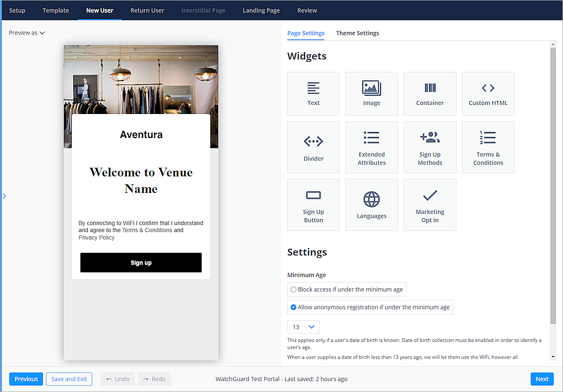The image size is (563, 392).
Task: Add a Custom HTML widget
Action: (488, 93)
